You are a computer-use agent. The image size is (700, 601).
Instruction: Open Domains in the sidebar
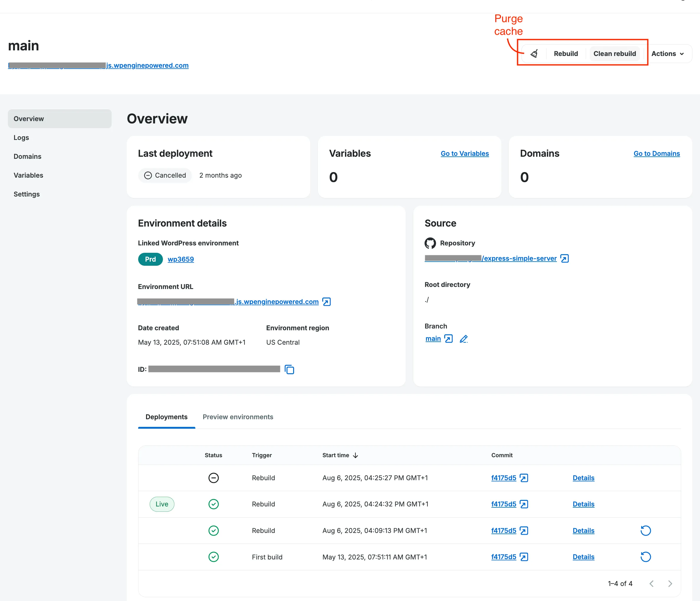point(27,156)
